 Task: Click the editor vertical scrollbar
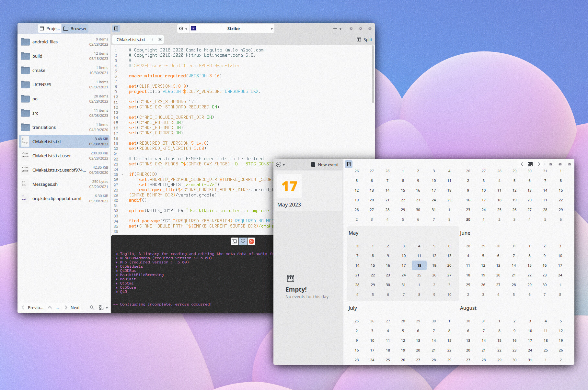(373, 74)
